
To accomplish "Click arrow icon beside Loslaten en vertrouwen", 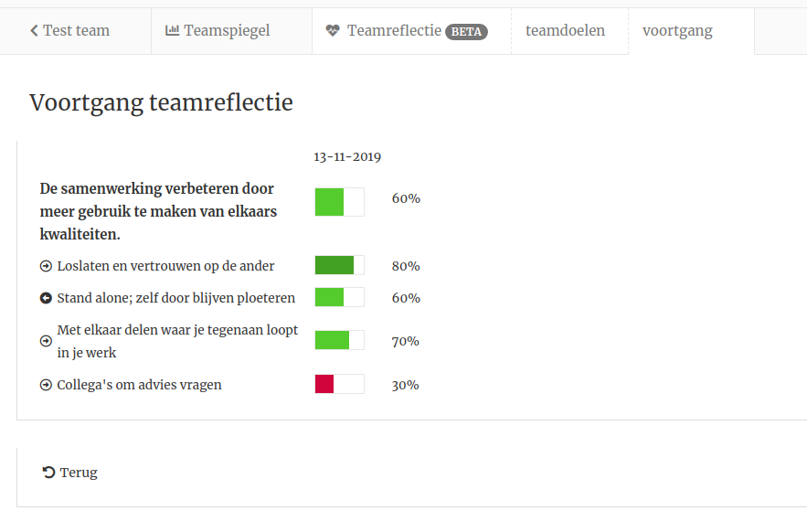I will pos(46,266).
